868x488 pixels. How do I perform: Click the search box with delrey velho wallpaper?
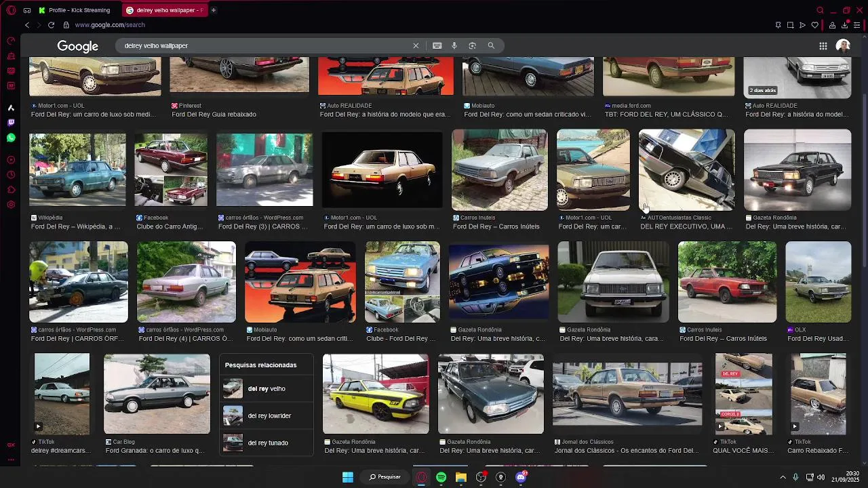(264, 45)
